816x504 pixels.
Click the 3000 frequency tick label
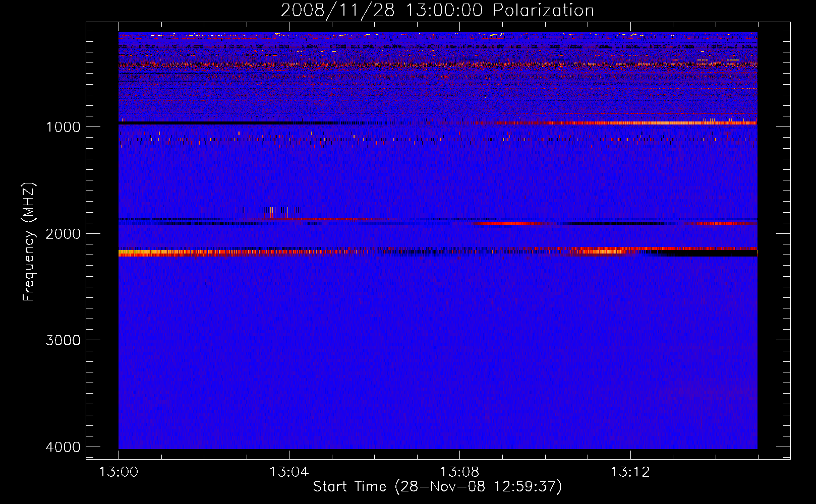[63, 340]
